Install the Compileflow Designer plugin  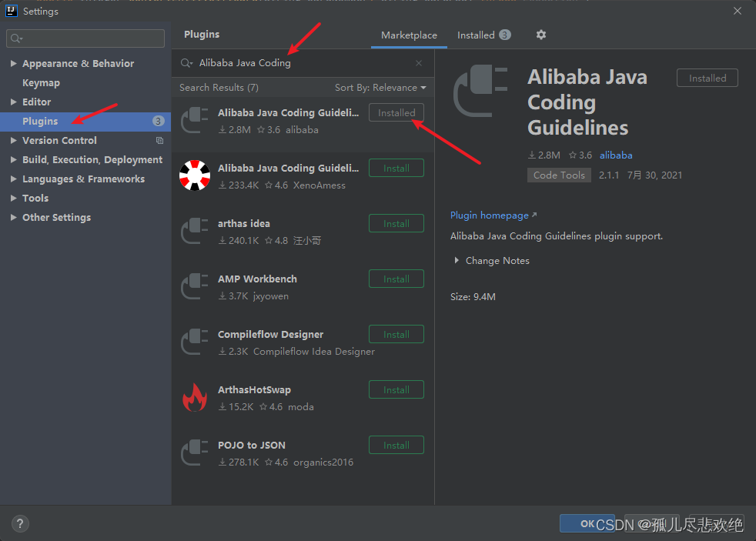(396, 334)
